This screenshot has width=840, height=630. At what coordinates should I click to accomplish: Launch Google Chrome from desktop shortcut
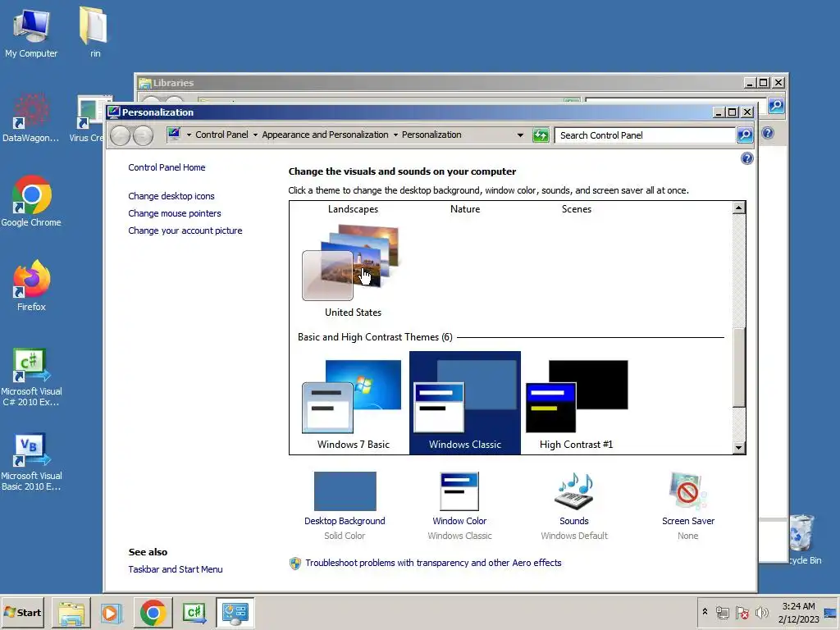point(31,202)
